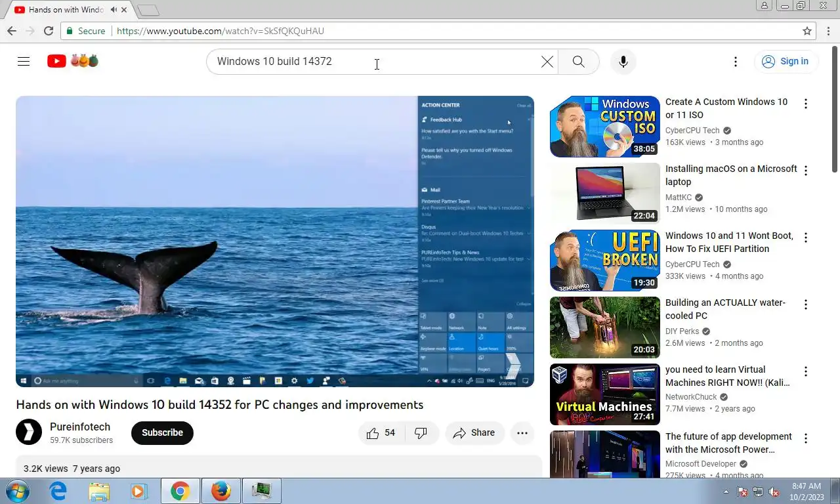This screenshot has width=840, height=504.
Task: Launch Firefox from taskbar
Action: pos(220,491)
